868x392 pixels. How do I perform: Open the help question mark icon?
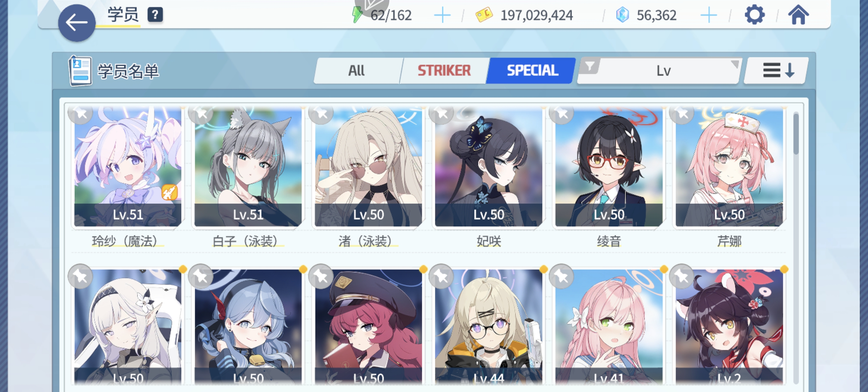(x=155, y=15)
